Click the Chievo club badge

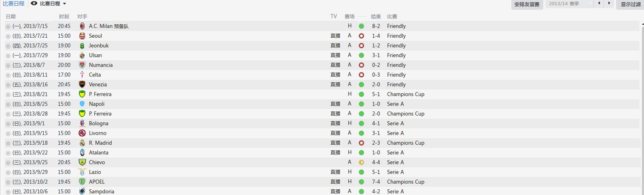[x=82, y=162]
